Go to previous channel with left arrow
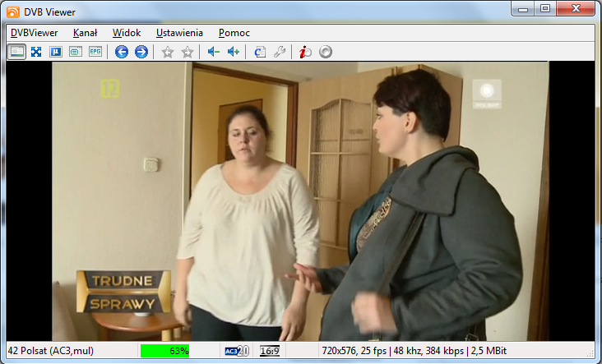This screenshot has width=602, height=364. (x=122, y=52)
